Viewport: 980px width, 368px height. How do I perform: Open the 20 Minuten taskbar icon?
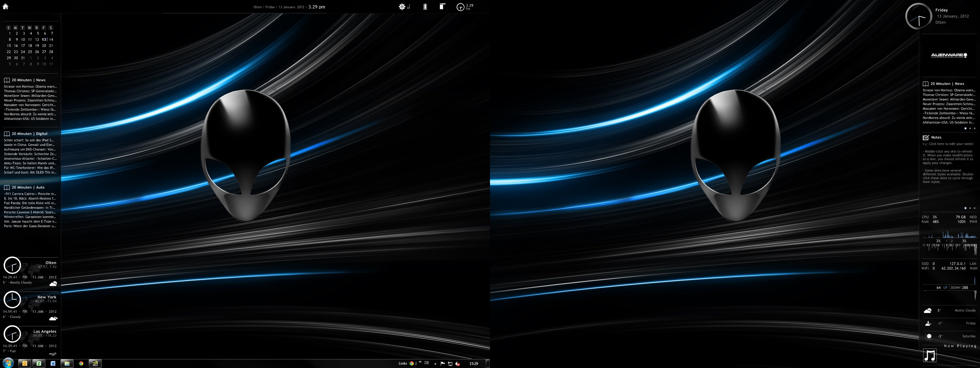(95, 363)
